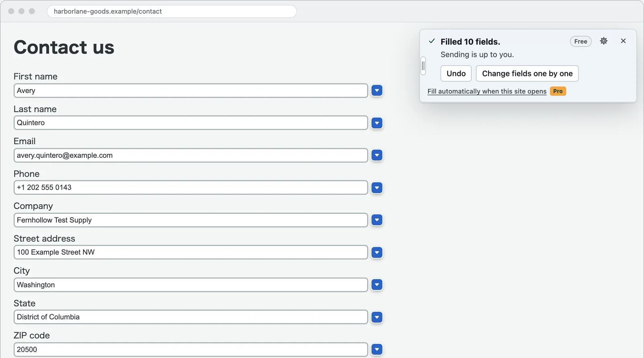Open the Company autofill dropdown
The image size is (644, 358).
coord(377,220)
